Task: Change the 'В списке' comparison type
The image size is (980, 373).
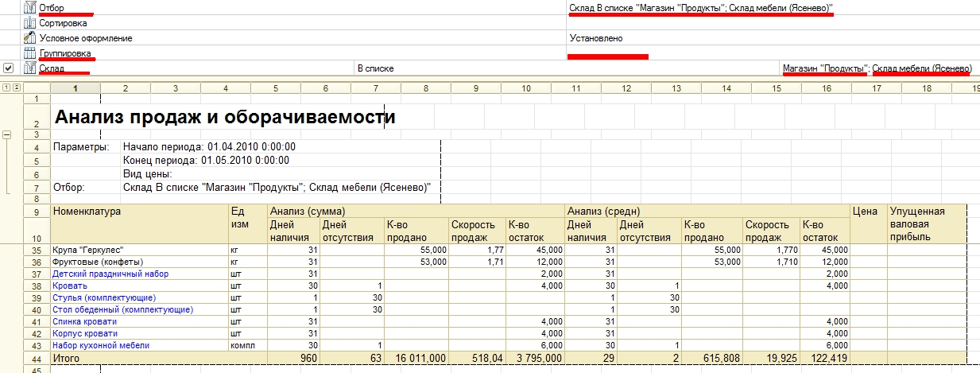Action: [x=376, y=68]
